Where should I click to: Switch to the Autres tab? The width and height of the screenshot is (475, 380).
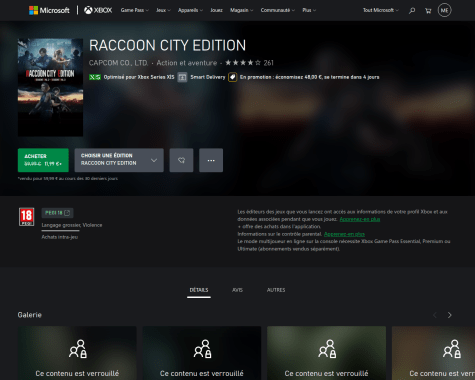[x=276, y=290]
